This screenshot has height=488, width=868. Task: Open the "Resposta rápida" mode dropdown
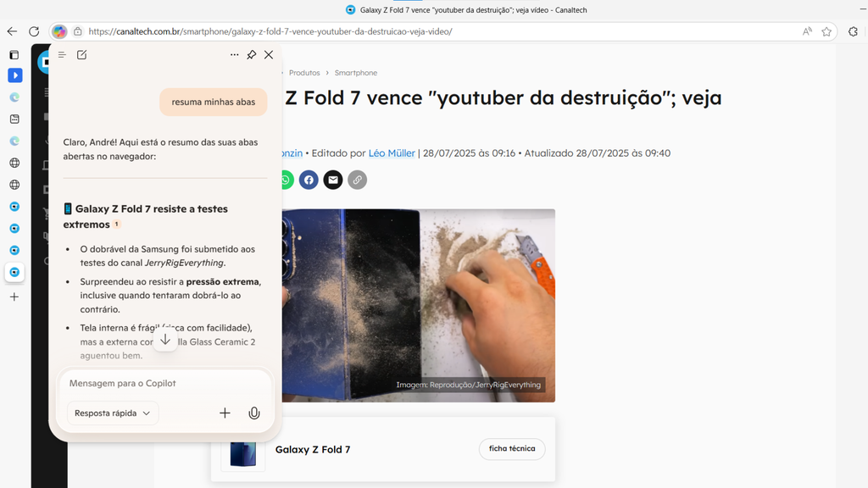pyautogui.click(x=112, y=413)
